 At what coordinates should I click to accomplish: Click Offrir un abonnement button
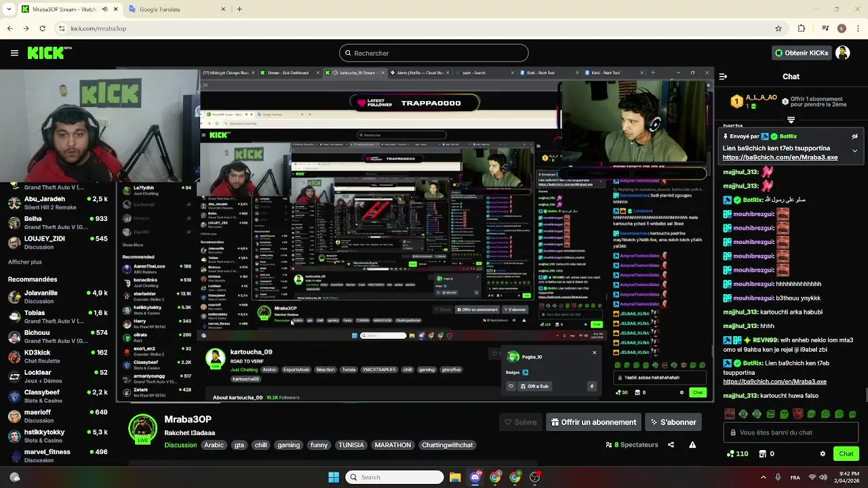pos(593,422)
